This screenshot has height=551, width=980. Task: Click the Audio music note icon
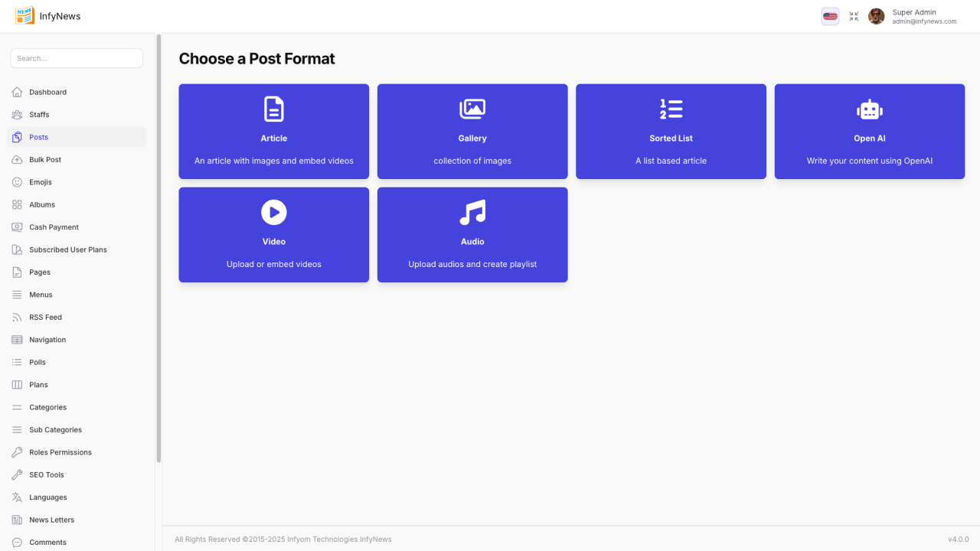pyautogui.click(x=472, y=212)
